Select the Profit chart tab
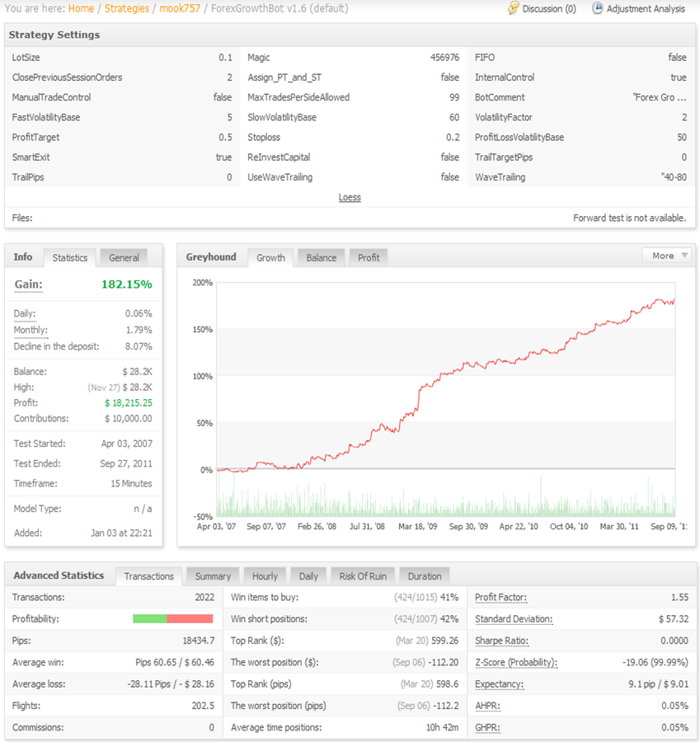This screenshot has height=742, width=700. point(369,257)
